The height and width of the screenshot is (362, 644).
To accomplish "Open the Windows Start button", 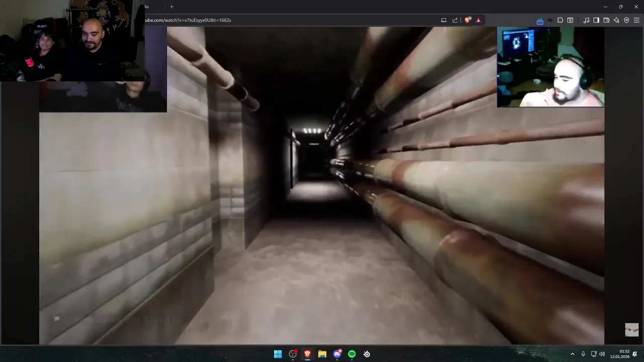I will tap(278, 354).
